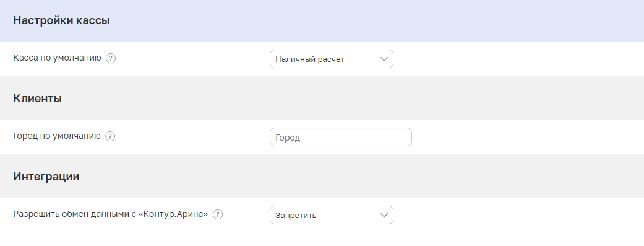Open help tooltip for Касса по умолчанию
Image resolution: width=644 pixels, height=246 pixels.
coord(111,58)
